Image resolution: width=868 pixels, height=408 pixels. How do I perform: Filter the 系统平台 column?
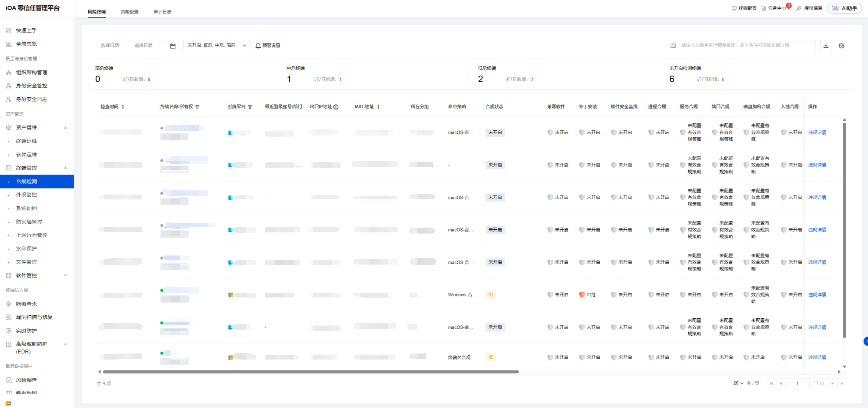click(x=250, y=107)
